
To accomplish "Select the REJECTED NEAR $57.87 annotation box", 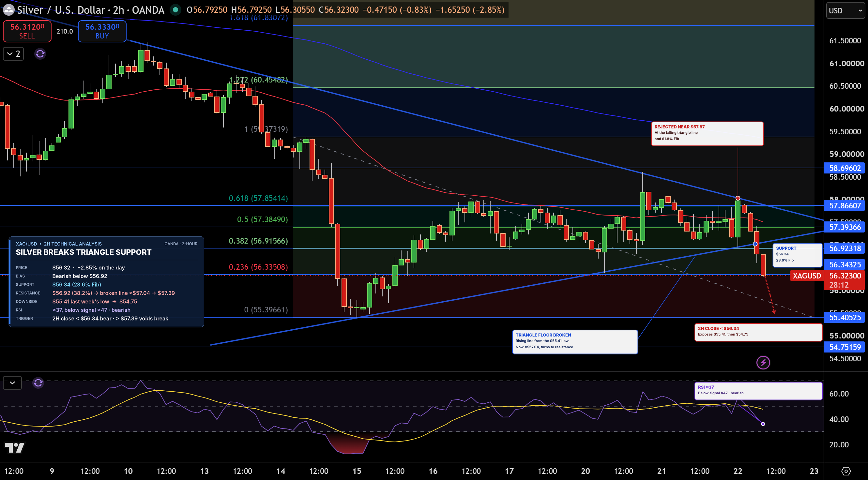I will (707, 134).
